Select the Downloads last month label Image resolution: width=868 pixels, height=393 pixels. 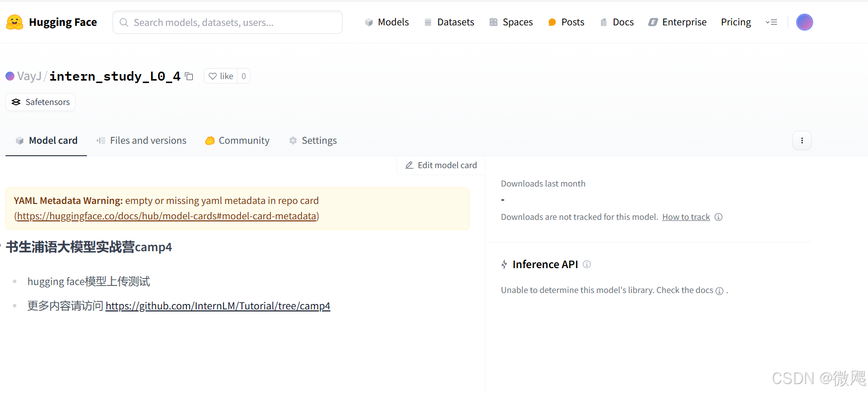543,184
